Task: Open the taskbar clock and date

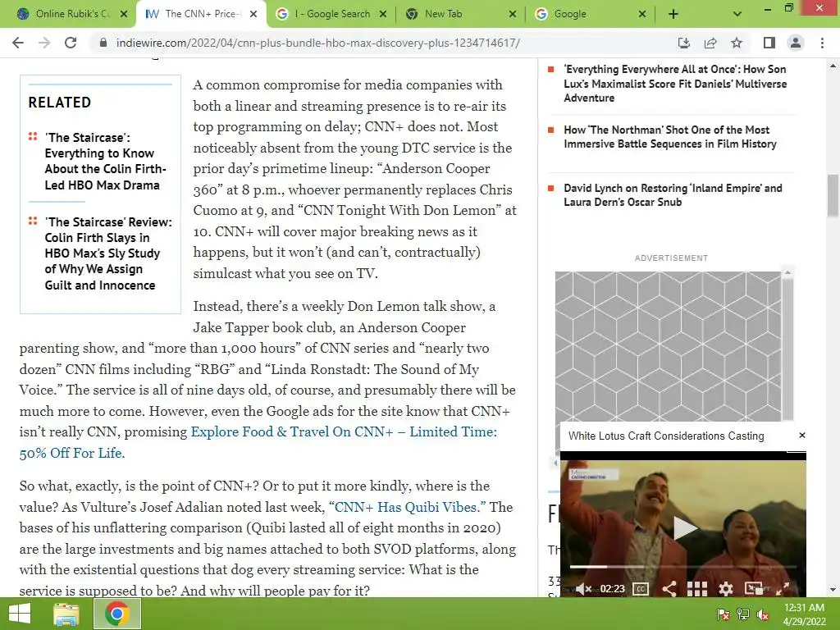Action: tap(804, 614)
